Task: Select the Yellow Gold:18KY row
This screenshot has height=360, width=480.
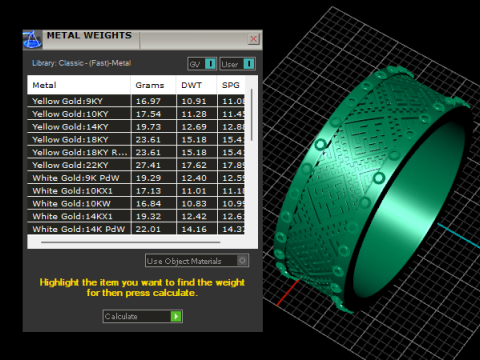Action: click(136, 140)
